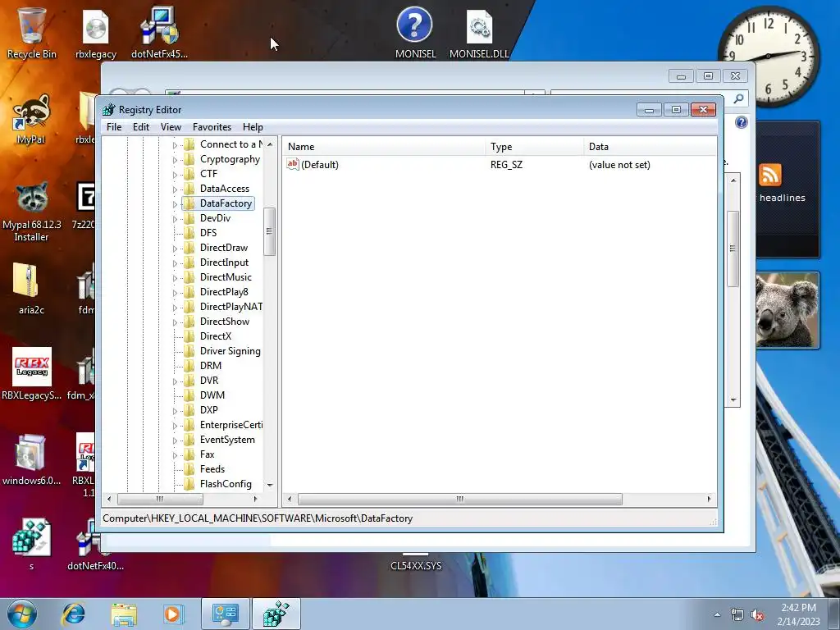Click the Cryptography folder icon in tree

[x=189, y=159]
